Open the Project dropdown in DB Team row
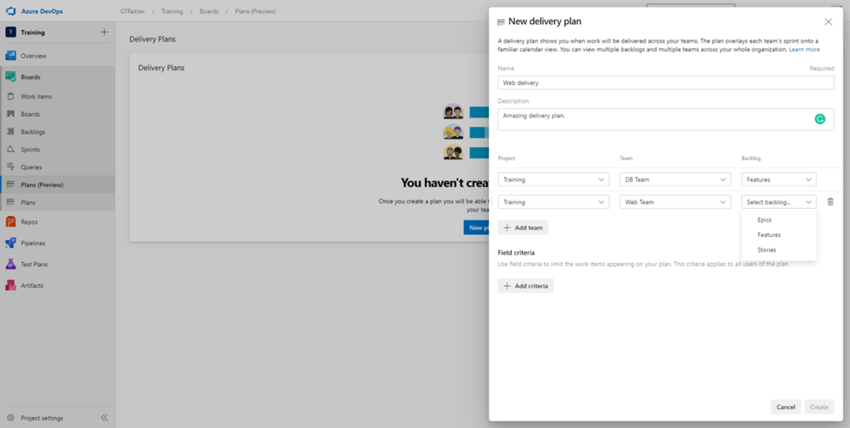 click(553, 179)
